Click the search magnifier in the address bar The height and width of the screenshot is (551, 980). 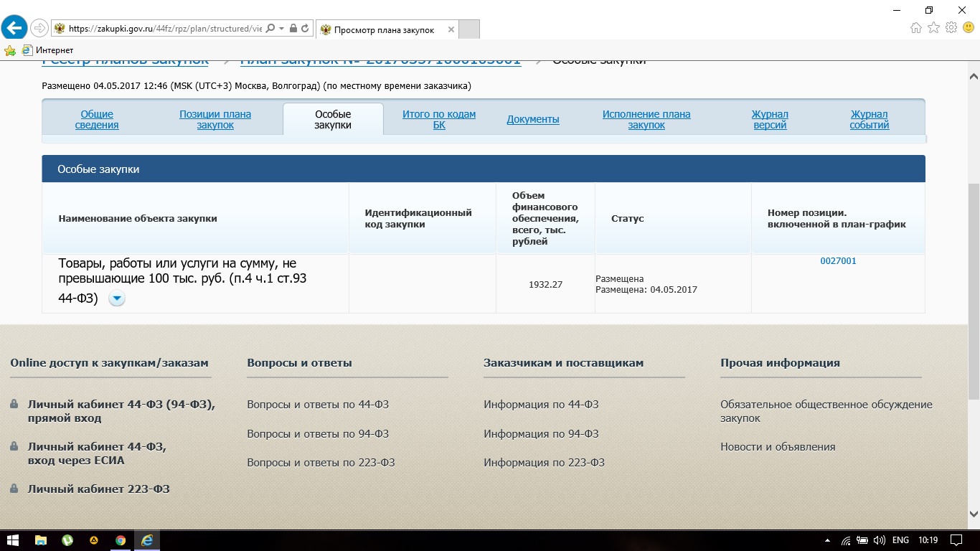(x=270, y=29)
